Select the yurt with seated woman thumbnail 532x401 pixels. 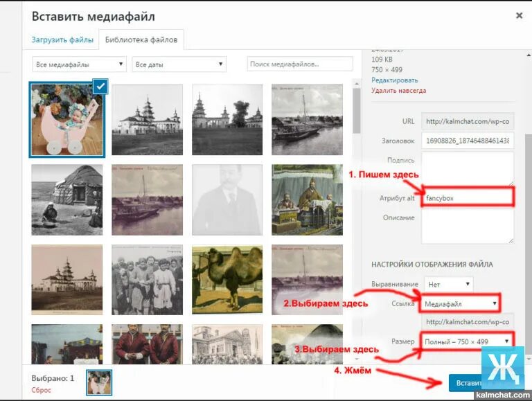click(66, 200)
